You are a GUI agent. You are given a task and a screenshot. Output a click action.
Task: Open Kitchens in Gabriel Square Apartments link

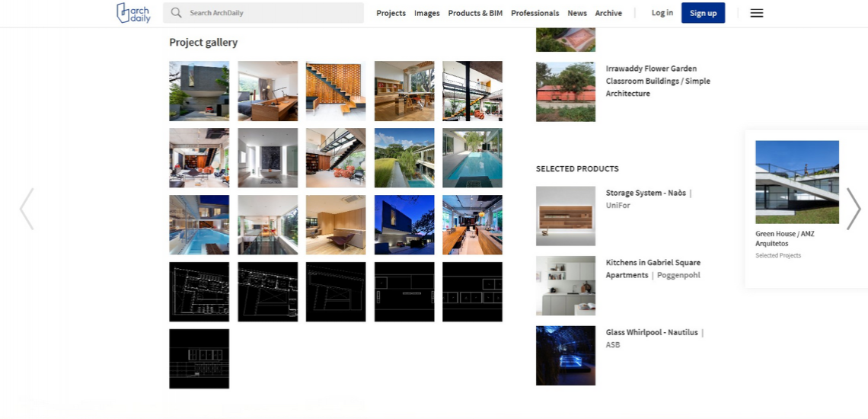tap(653, 263)
